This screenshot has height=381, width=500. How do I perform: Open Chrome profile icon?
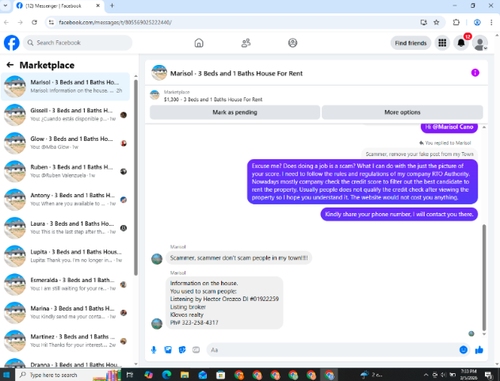(477, 22)
